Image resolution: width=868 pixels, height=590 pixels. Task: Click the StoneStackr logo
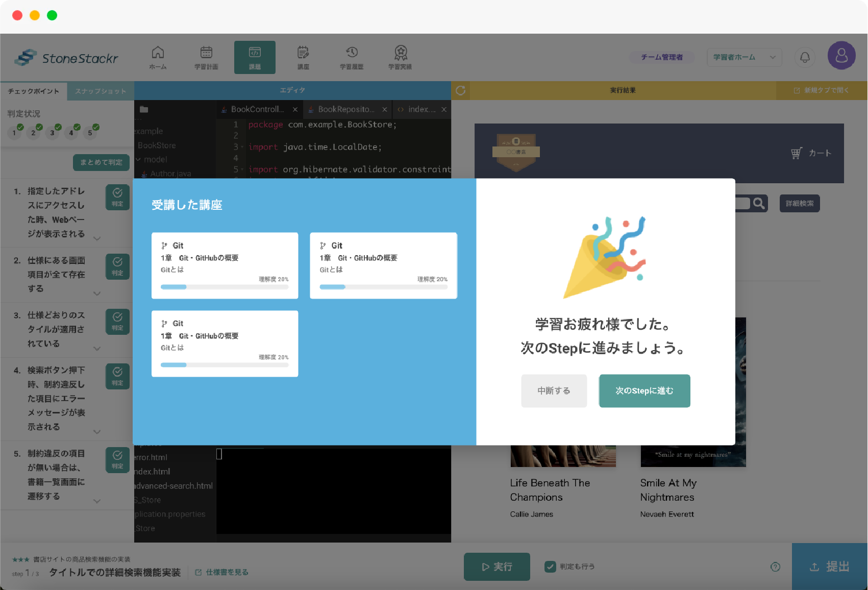pos(66,58)
